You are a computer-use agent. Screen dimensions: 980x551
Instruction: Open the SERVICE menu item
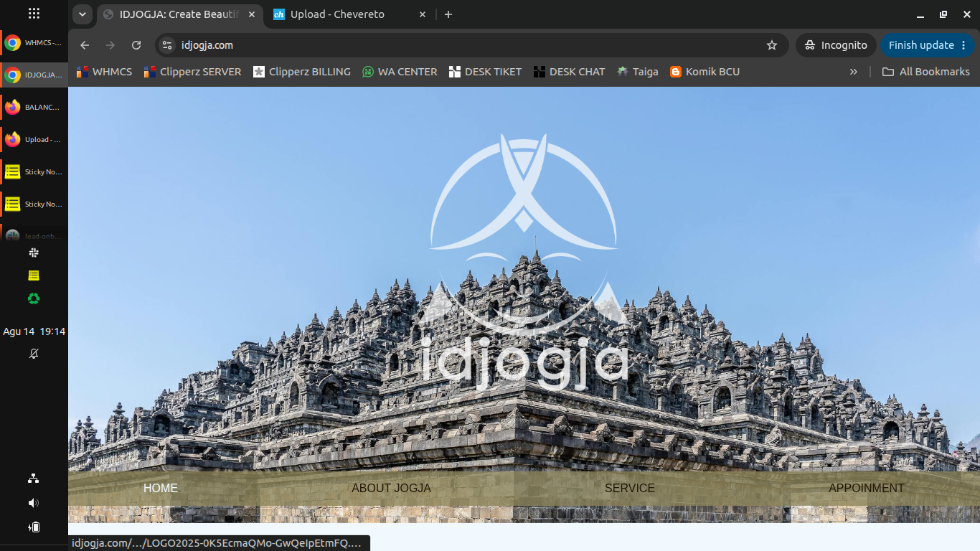tap(630, 489)
